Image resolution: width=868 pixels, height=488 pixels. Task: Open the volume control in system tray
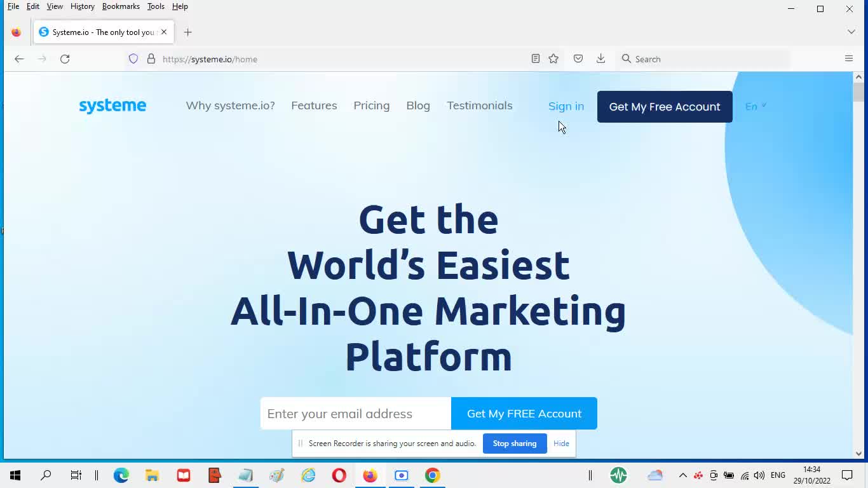coord(759,475)
